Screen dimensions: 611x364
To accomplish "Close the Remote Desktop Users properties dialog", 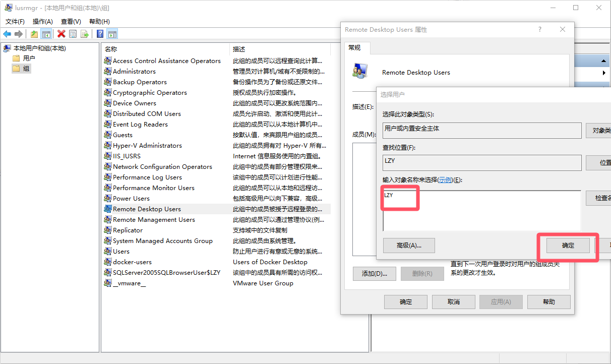I will (563, 29).
